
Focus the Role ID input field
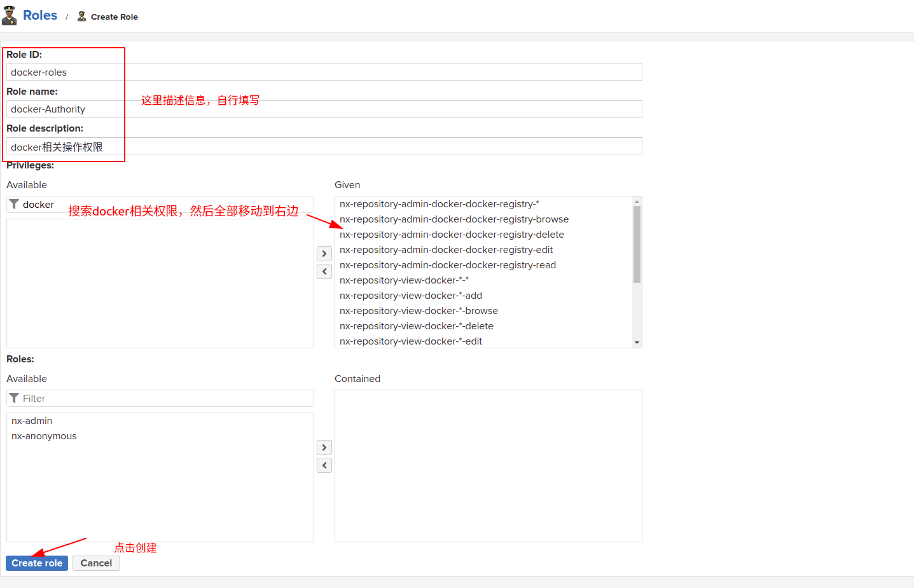[x=324, y=72]
